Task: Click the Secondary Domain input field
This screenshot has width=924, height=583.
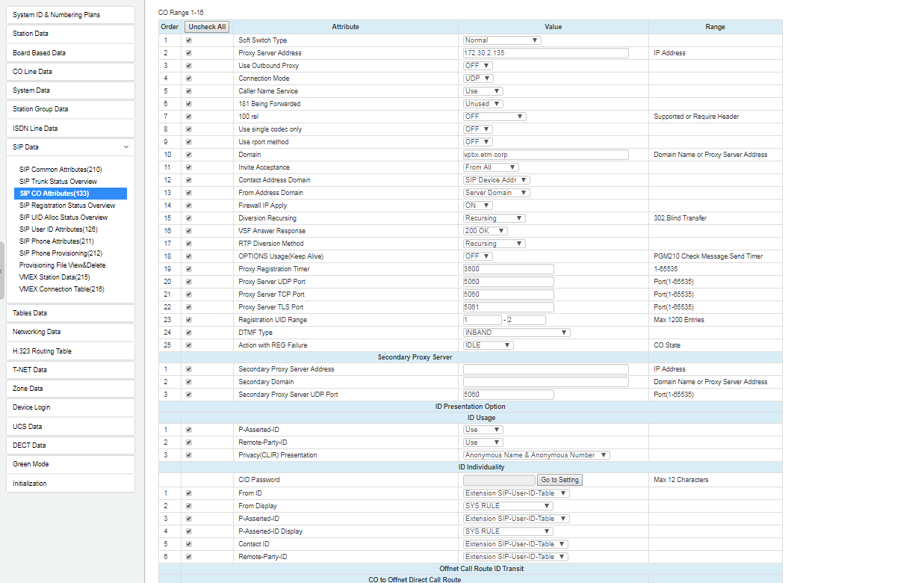Action: click(545, 382)
